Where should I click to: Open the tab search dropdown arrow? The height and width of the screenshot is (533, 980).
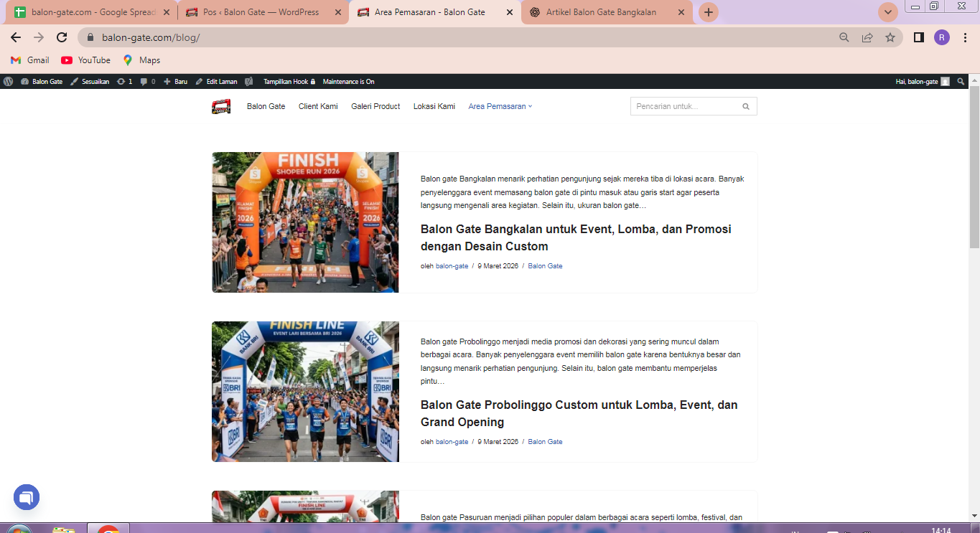[x=888, y=12]
